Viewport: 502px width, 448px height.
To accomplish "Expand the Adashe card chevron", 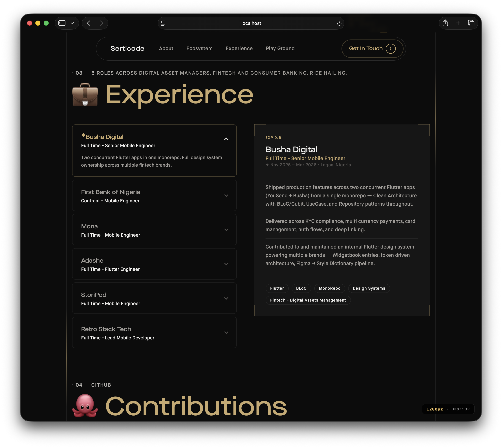I will [226, 264].
